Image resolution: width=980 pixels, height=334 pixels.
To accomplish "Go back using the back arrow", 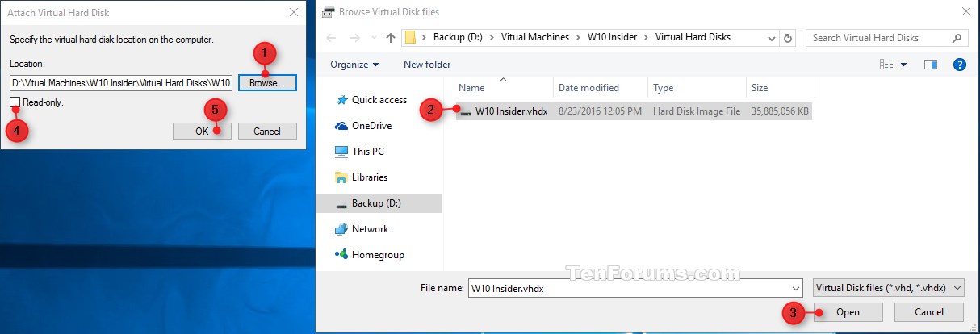I will click(x=333, y=38).
